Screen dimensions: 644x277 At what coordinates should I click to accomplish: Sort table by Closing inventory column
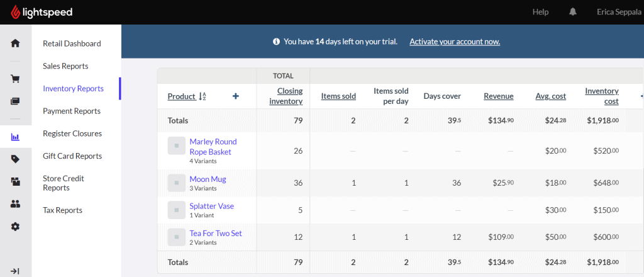pyautogui.click(x=286, y=96)
